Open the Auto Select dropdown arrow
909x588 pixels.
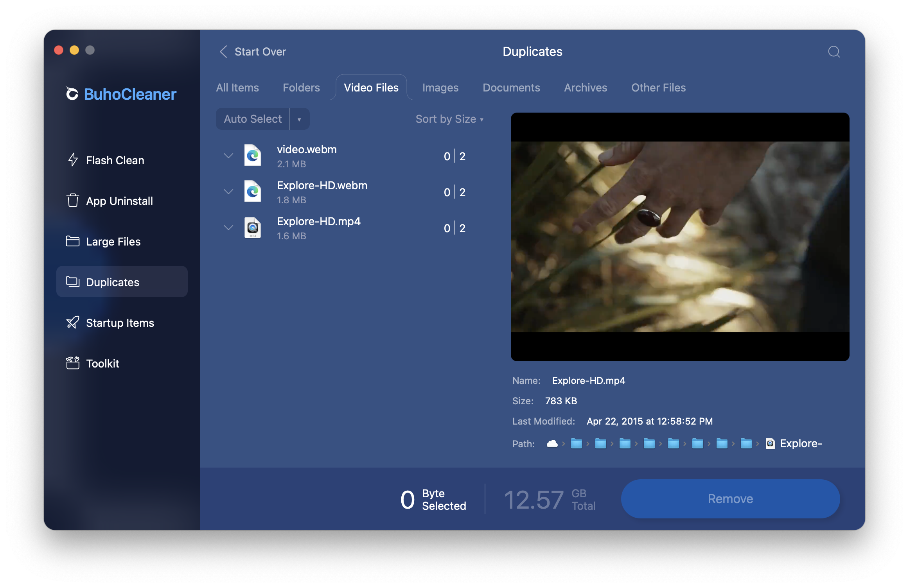click(299, 119)
